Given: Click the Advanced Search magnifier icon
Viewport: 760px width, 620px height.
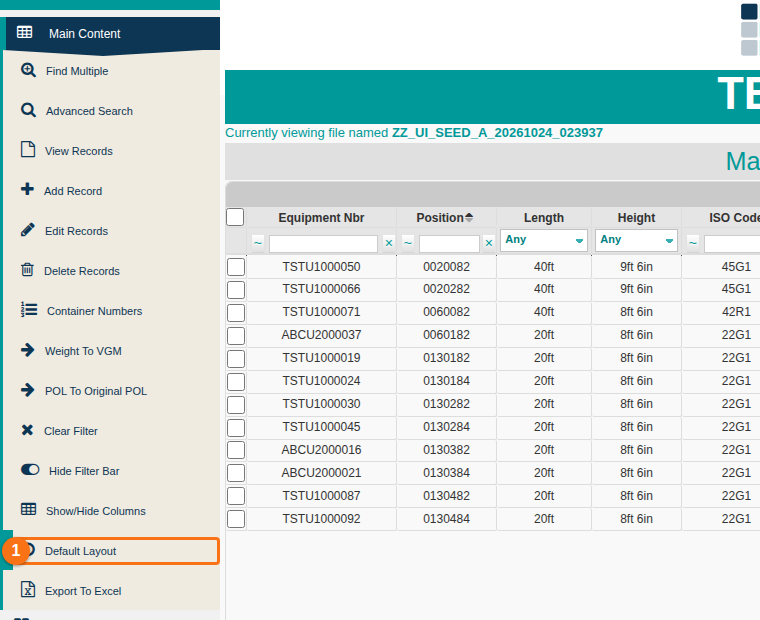Looking at the screenshot, I should click(28, 110).
